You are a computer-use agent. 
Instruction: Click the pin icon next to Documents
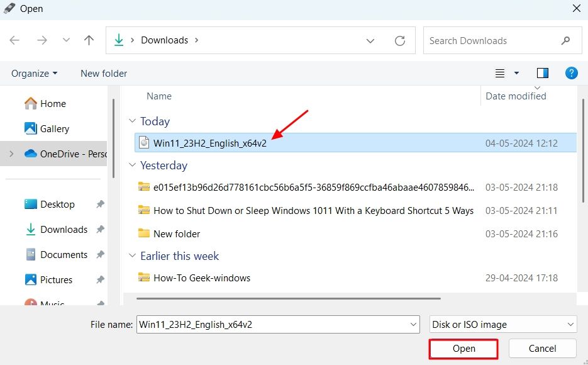(100, 254)
